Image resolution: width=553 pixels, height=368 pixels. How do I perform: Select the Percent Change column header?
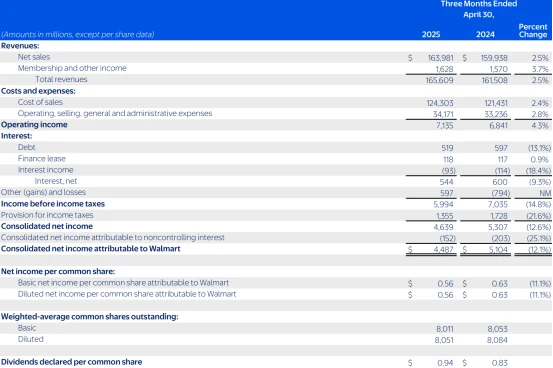point(533,31)
